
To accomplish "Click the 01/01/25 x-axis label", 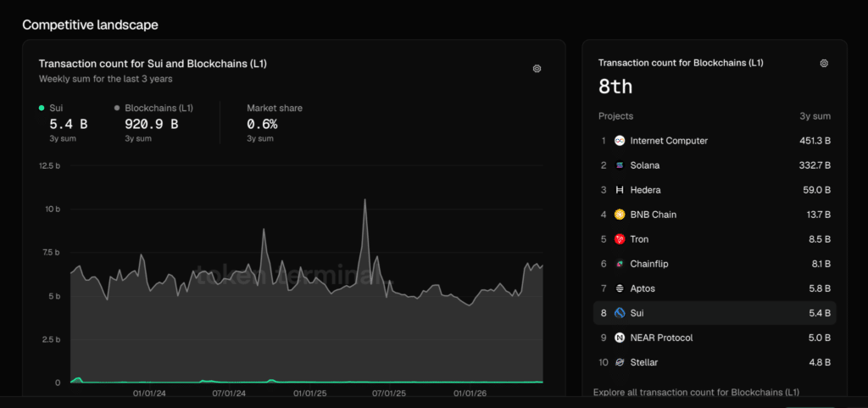I will (x=309, y=394).
